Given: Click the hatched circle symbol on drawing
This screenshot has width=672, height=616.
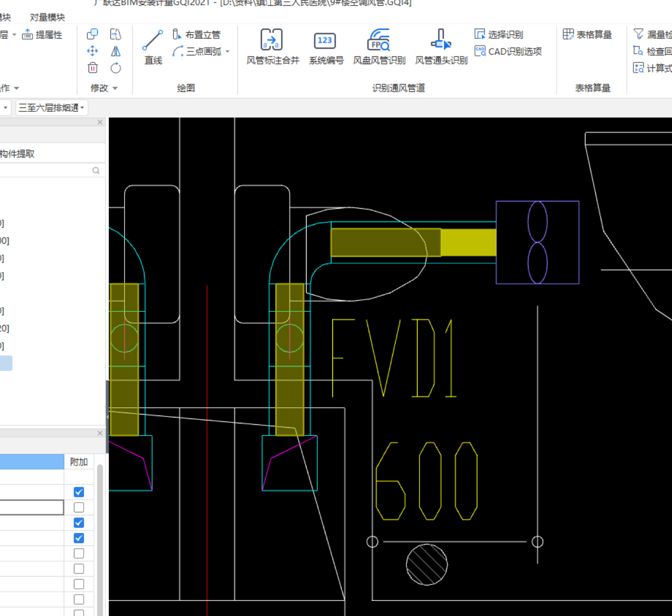Looking at the screenshot, I should click(427, 564).
